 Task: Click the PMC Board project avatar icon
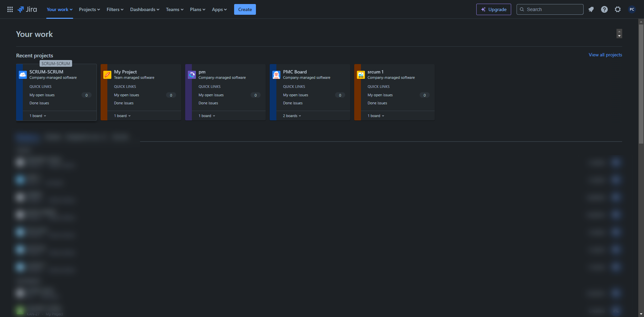coord(276,75)
